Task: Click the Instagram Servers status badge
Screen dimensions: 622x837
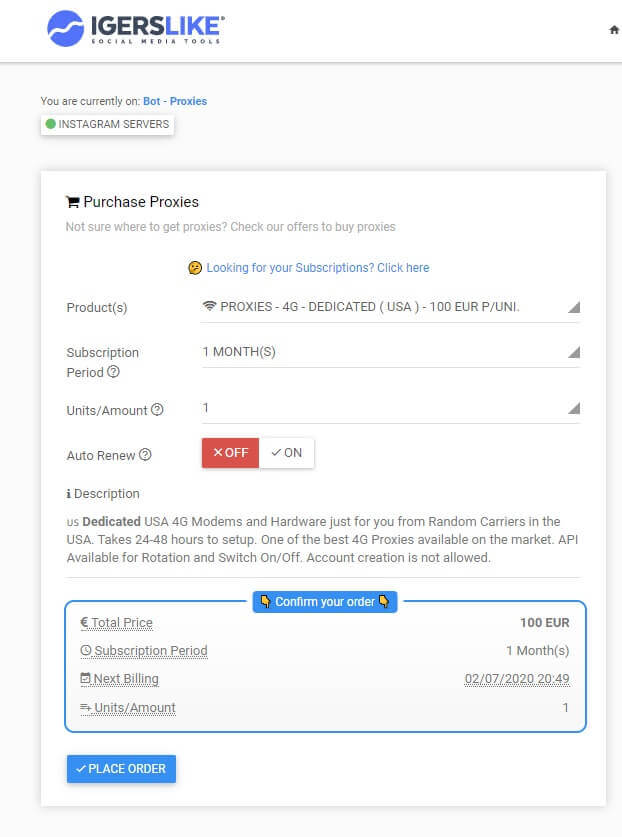Action: coord(107,125)
